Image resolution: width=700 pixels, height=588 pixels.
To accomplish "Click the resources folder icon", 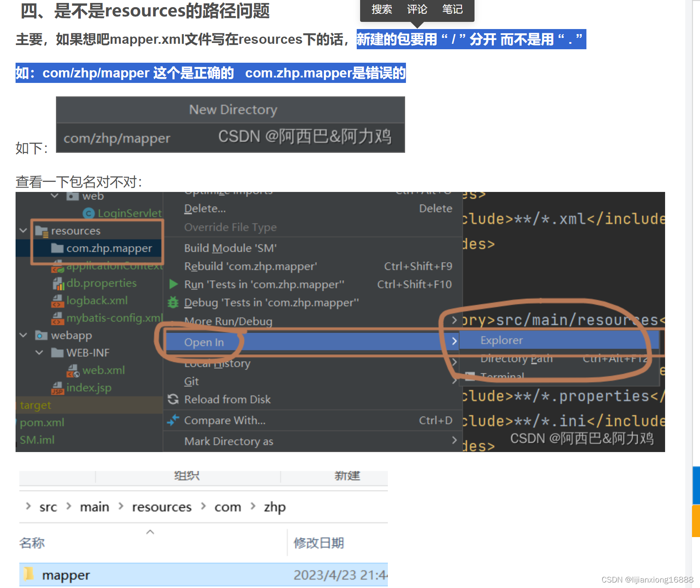I will pos(41,230).
